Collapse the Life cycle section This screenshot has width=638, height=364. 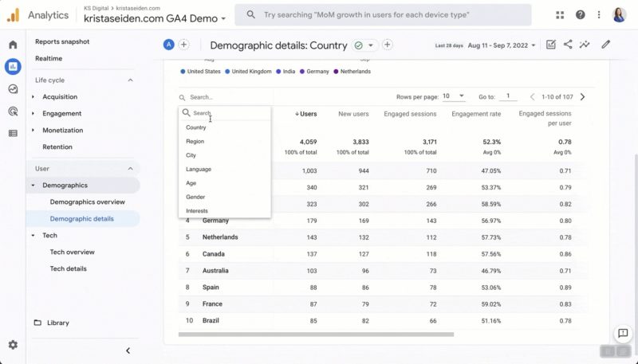coord(130,80)
